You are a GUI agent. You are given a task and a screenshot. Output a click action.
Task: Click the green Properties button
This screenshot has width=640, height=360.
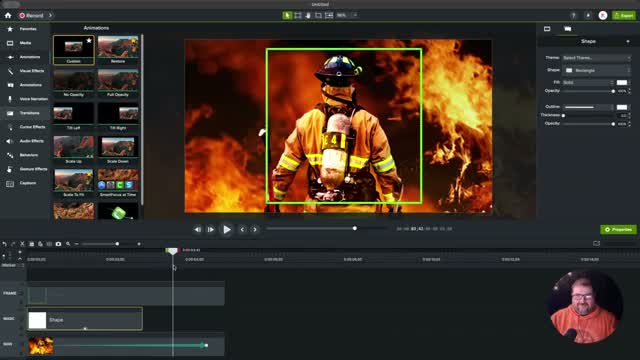tap(618, 229)
